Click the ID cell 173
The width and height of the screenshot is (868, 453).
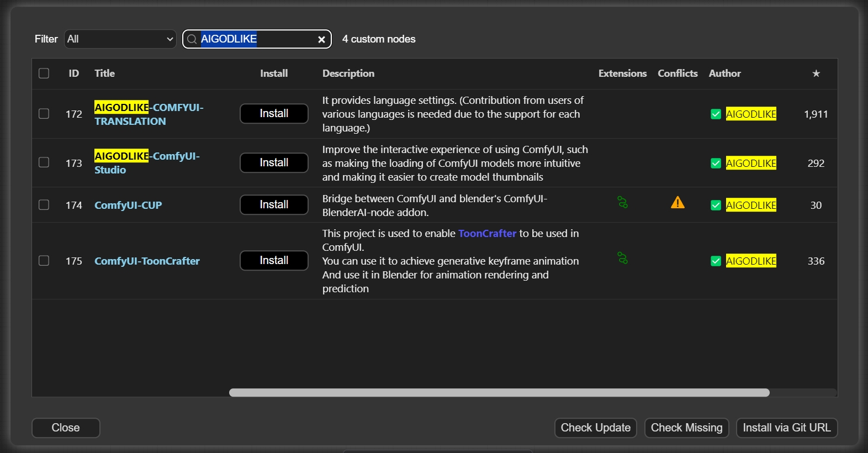pos(74,164)
